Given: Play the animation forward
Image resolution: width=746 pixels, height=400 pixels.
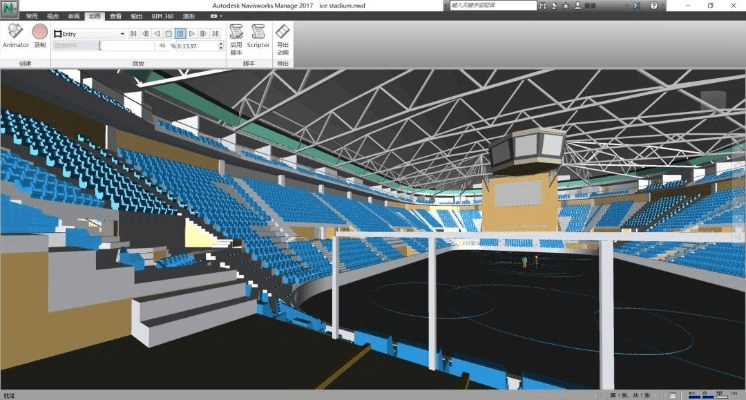Looking at the screenshot, I should 191,34.
